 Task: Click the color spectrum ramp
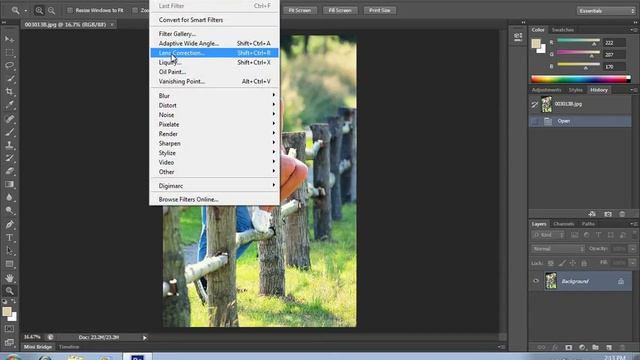pos(580,79)
